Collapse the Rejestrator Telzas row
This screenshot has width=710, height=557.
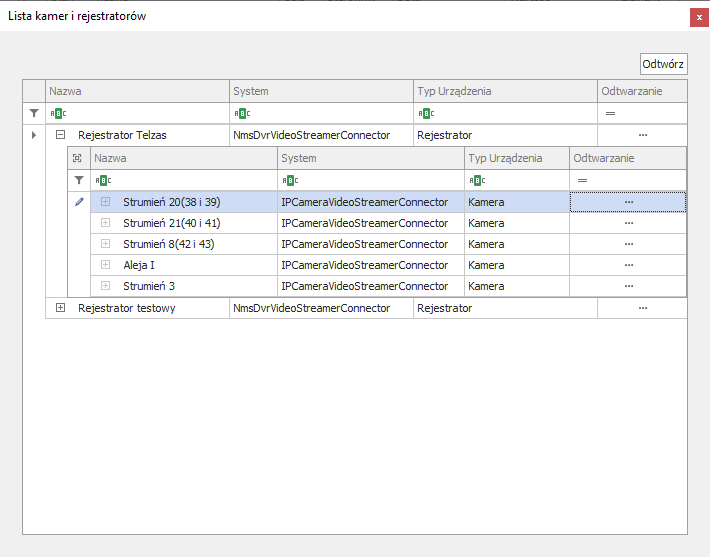tap(60, 135)
